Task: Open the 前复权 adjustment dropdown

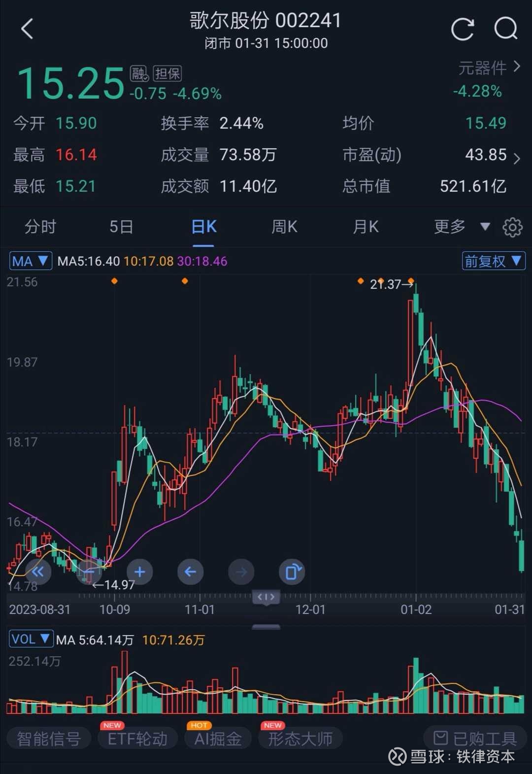Action: [494, 261]
